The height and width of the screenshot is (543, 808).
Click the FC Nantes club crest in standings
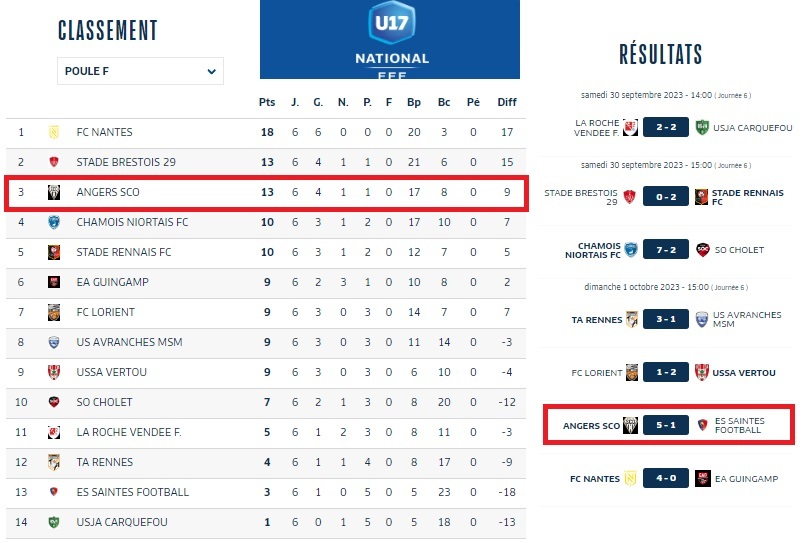[54, 132]
